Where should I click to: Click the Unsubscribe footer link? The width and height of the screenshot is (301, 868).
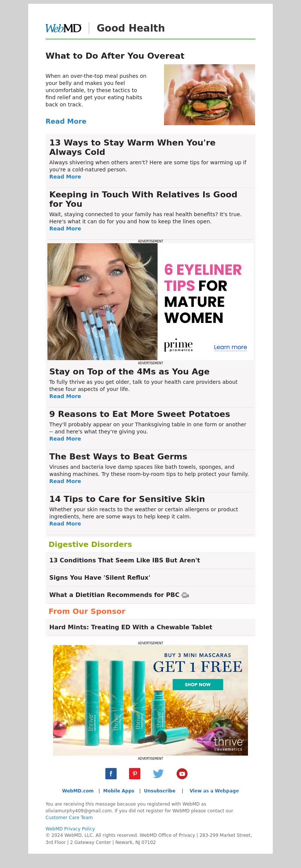(160, 791)
